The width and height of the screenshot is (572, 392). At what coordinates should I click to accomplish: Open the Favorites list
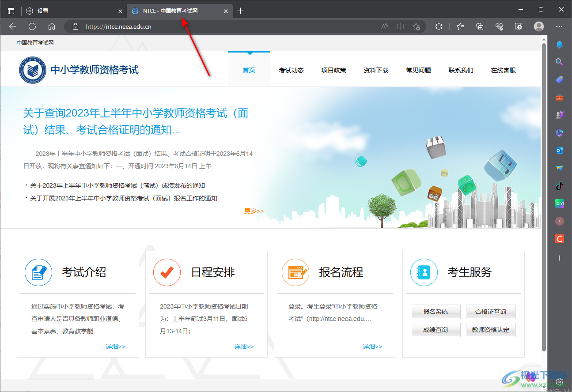[x=460, y=26]
